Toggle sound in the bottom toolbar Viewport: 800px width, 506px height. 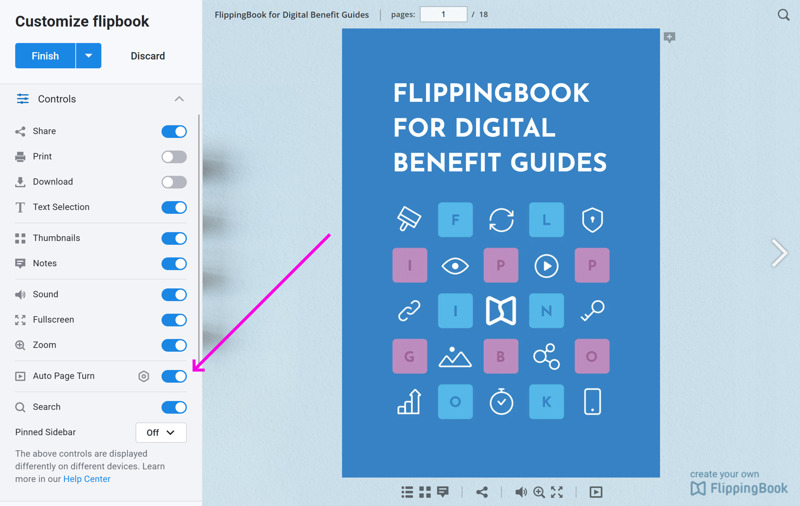coord(521,492)
